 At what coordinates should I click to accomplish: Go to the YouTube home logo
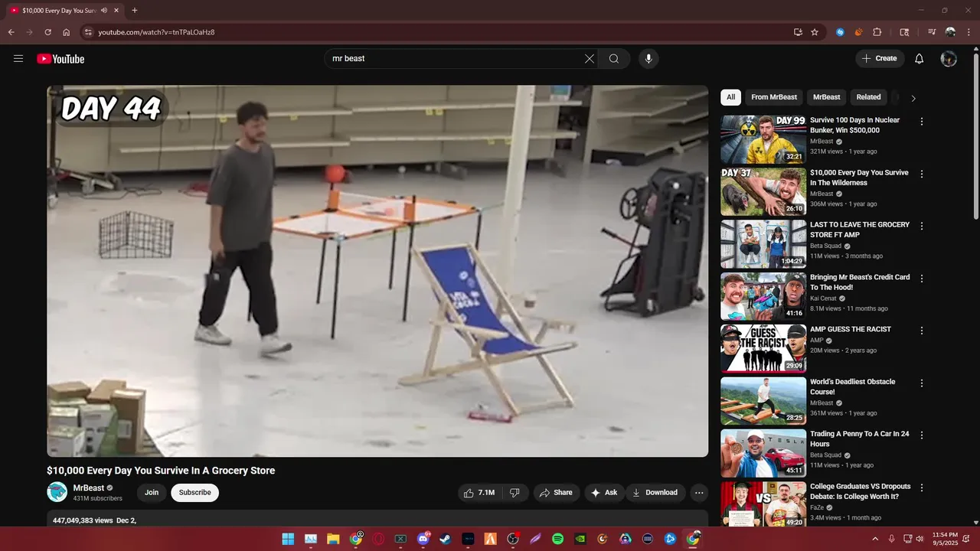[60, 59]
